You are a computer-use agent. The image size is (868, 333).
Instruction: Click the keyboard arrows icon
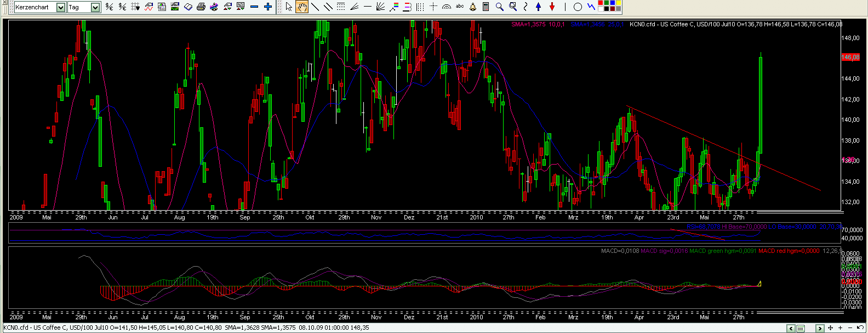click(241, 7)
